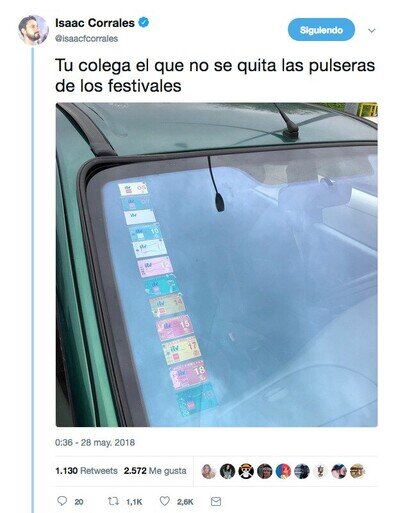This screenshot has width=400, height=513.
Task: Click the @isaacfcorrales handle
Action: (86, 39)
